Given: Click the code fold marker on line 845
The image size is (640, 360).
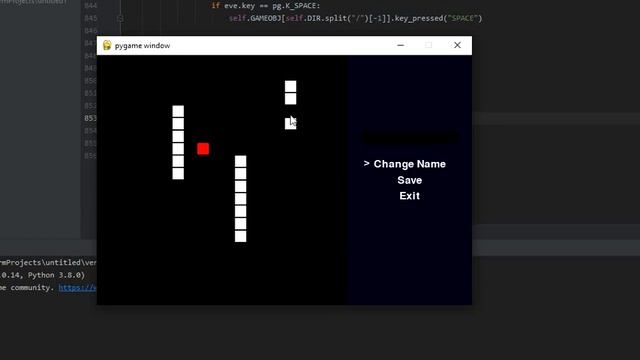Looking at the screenshot, I should point(120,18).
